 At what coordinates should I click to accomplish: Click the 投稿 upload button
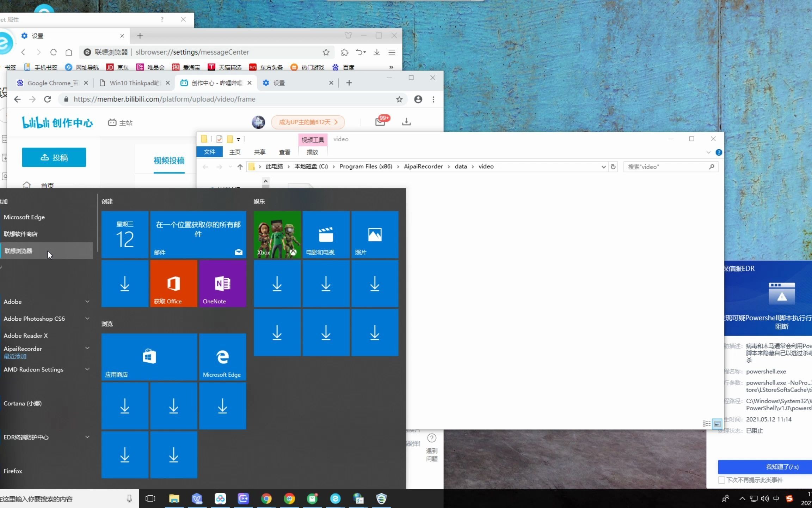click(54, 157)
